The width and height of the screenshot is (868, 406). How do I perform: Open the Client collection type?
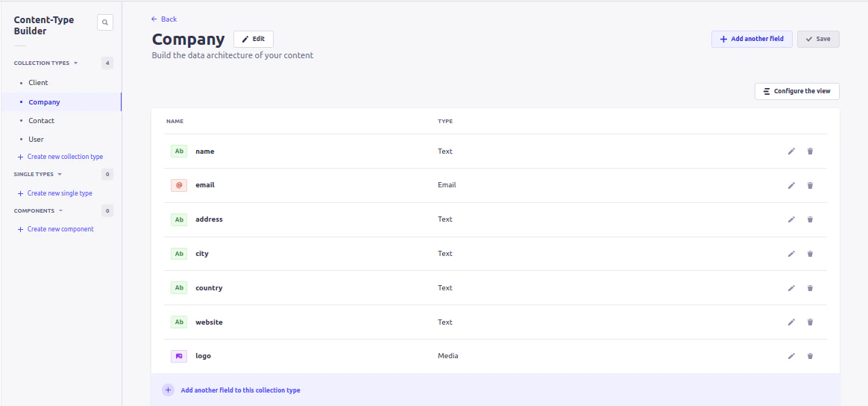coord(38,83)
